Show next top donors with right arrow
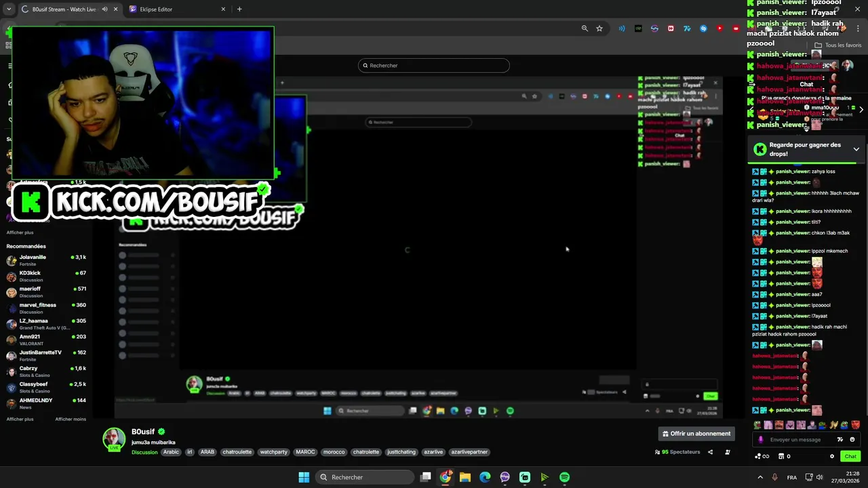Viewport: 868px width, 488px height. coord(861,109)
